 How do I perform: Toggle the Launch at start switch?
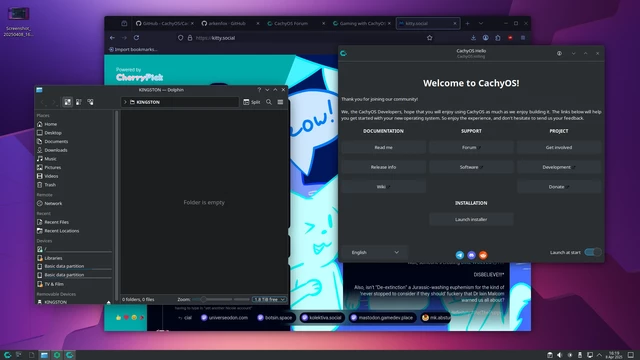click(x=593, y=252)
